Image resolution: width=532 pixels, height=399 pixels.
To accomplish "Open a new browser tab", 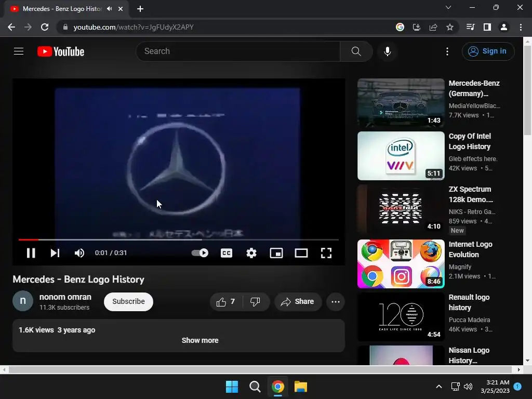I will pyautogui.click(x=140, y=9).
